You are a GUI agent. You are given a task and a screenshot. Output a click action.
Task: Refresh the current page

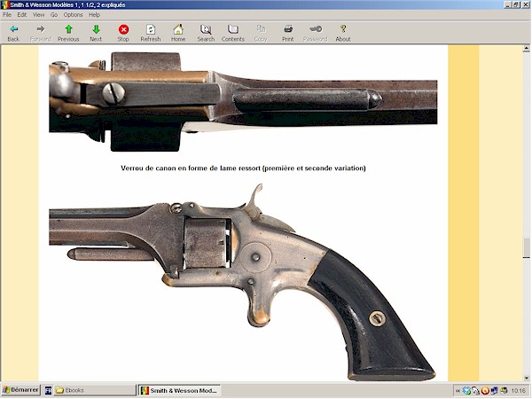click(x=151, y=34)
